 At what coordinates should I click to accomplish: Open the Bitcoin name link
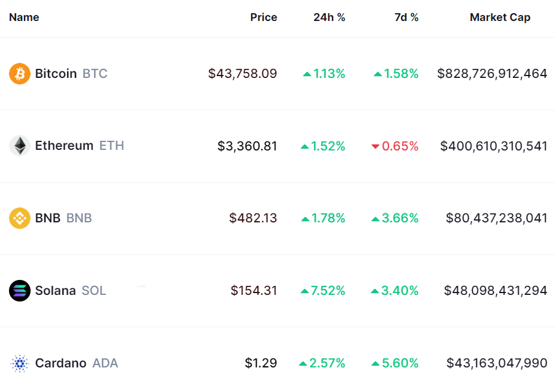(56, 74)
